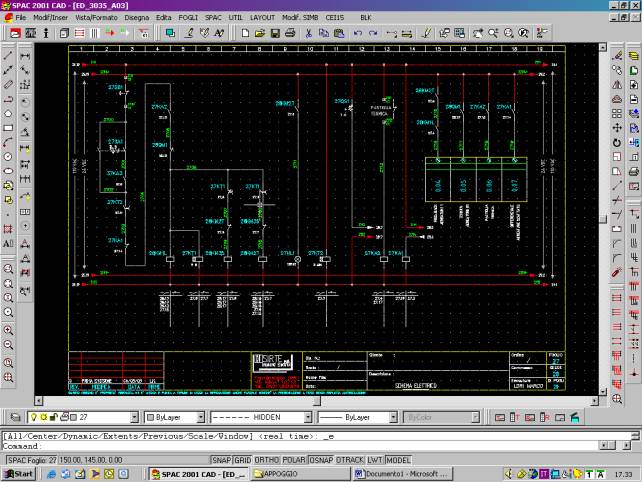Click in the Command line prompt
642x482 pixels.
pos(301,446)
